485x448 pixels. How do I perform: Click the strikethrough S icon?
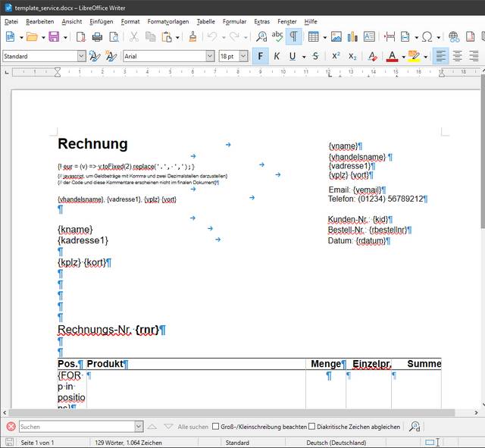tap(315, 56)
